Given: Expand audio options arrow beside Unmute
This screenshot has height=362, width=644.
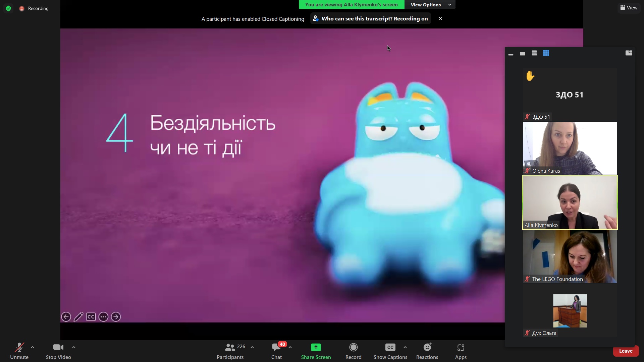Looking at the screenshot, I should tap(33, 347).
